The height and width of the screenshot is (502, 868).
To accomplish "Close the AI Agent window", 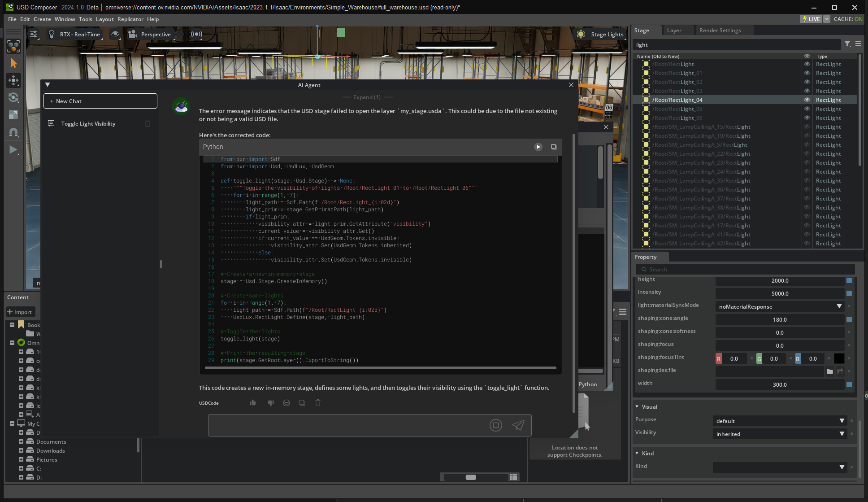I will point(571,85).
